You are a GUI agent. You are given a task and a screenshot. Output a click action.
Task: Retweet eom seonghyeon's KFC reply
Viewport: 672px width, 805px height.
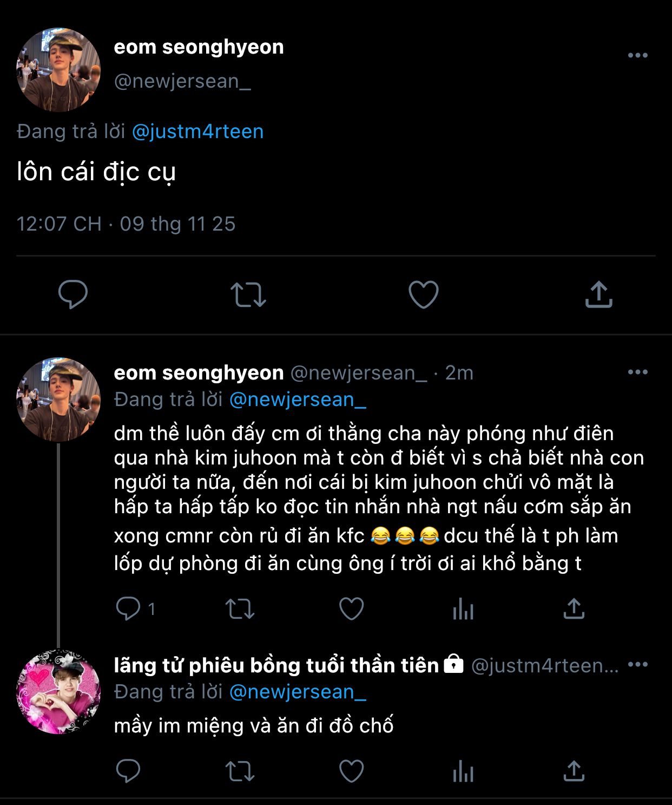coord(240,608)
